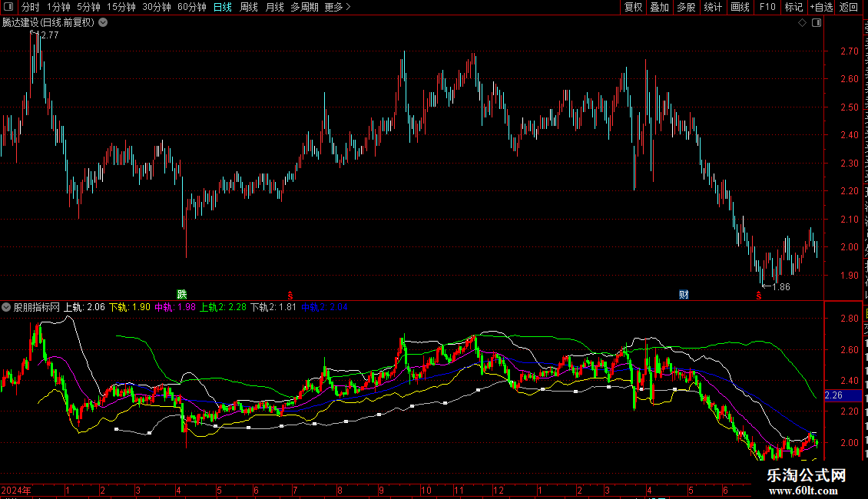Select the 15分钟 period tab
The width and height of the screenshot is (868, 499).
point(121,7)
